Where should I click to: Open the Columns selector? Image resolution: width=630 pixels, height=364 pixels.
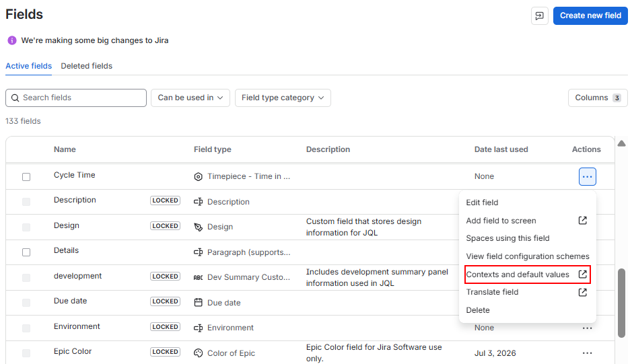[598, 98]
